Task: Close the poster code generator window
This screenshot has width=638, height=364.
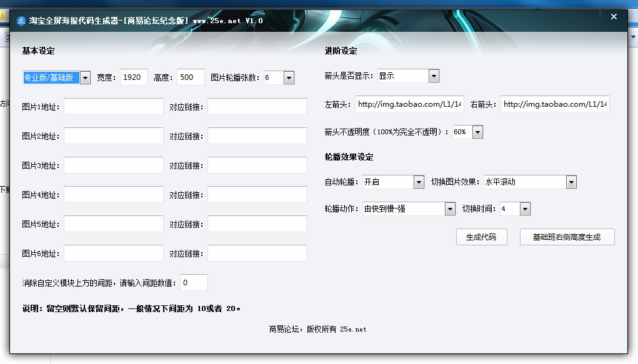Action: pos(614,17)
